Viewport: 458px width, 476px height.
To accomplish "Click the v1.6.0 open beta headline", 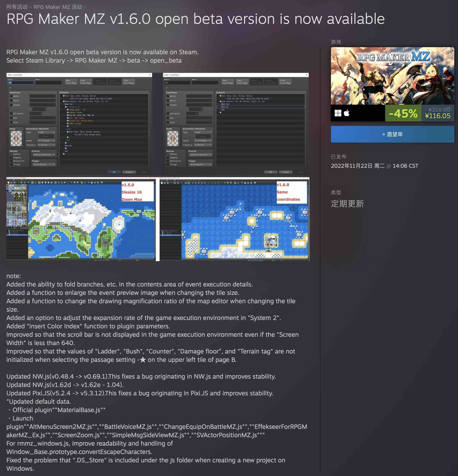I will click(x=195, y=19).
